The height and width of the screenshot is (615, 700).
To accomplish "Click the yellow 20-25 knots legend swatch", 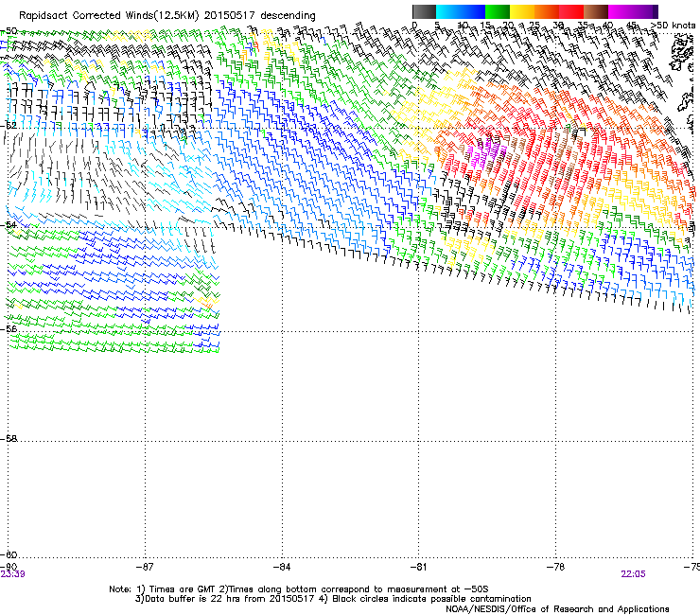I will click(522, 11).
